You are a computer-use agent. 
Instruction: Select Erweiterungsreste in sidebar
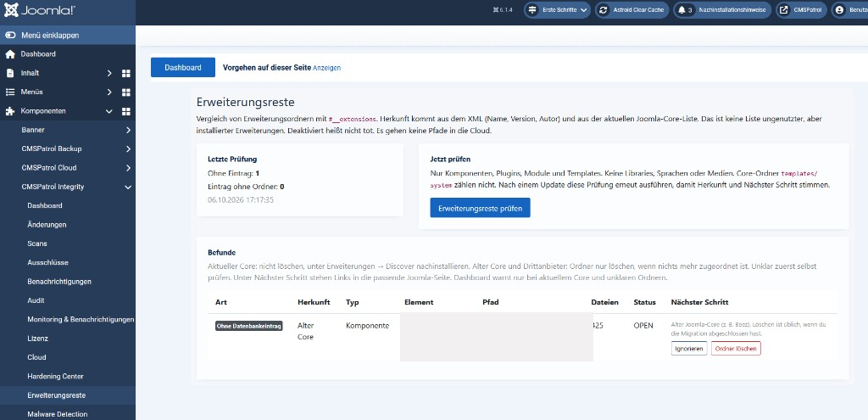point(57,395)
